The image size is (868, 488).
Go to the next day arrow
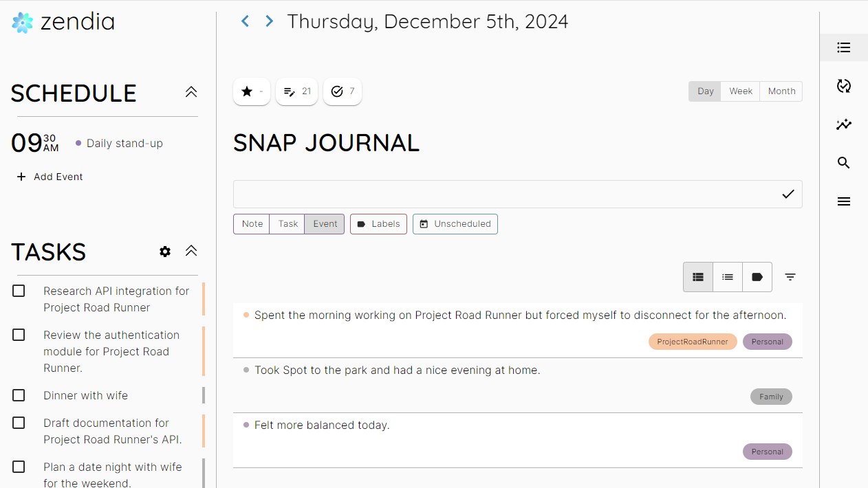pos(270,21)
